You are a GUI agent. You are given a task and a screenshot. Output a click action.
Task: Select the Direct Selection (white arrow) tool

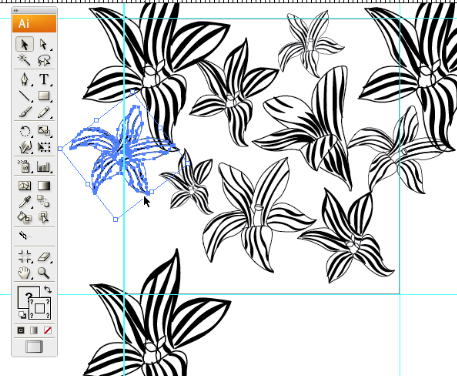click(44, 44)
